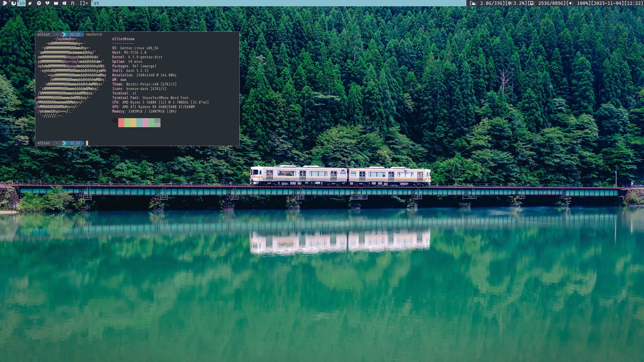
Task: Switch to the Gentoo logo tag
Action: (5, 3)
